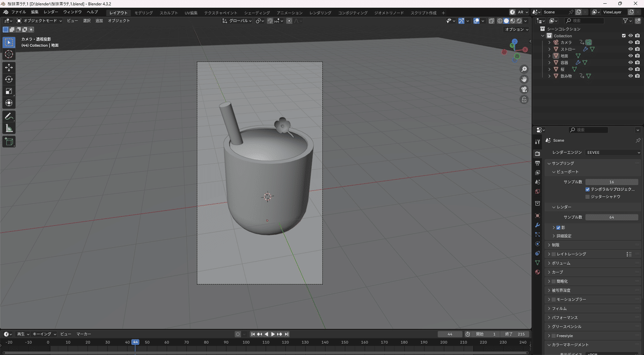Viewport: 644px width, 355px height.
Task: Select the Rotate tool
Action: coord(9,79)
